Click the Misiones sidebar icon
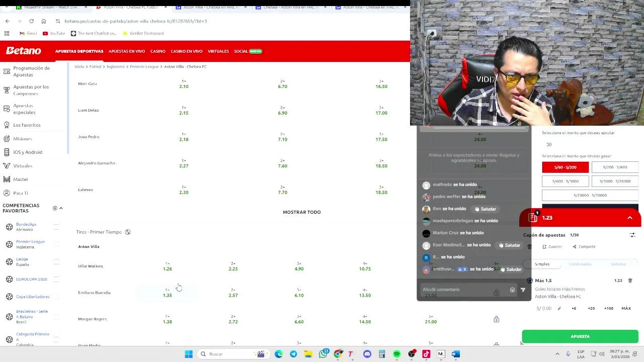The height and width of the screenshot is (362, 644). [x=7, y=138]
